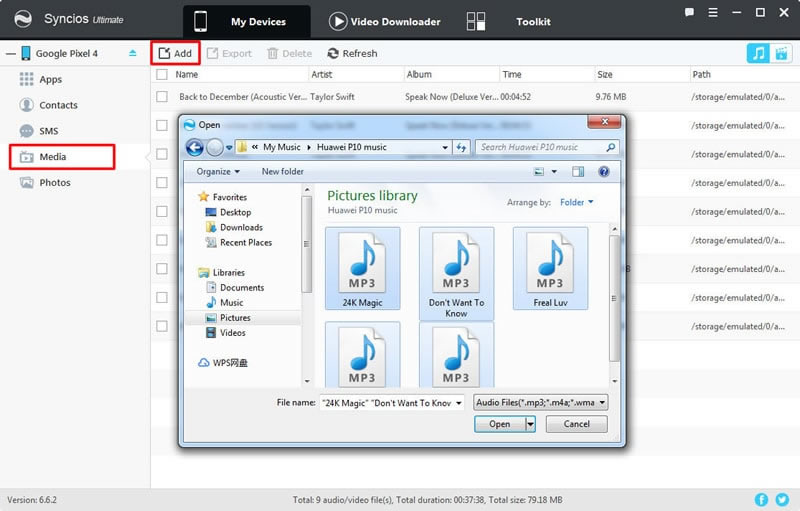Toggle the select-all checkbox in header
800x511 pixels.
pyautogui.click(x=162, y=74)
